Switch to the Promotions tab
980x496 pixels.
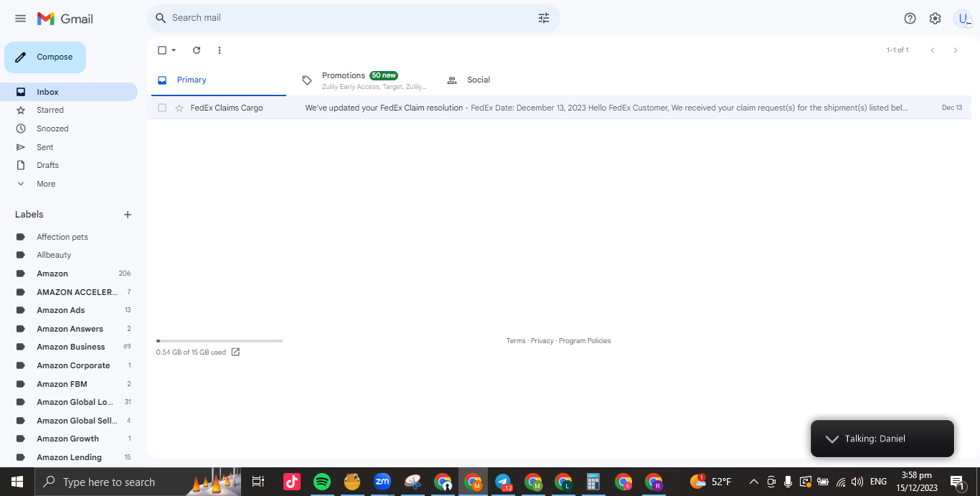pos(363,80)
